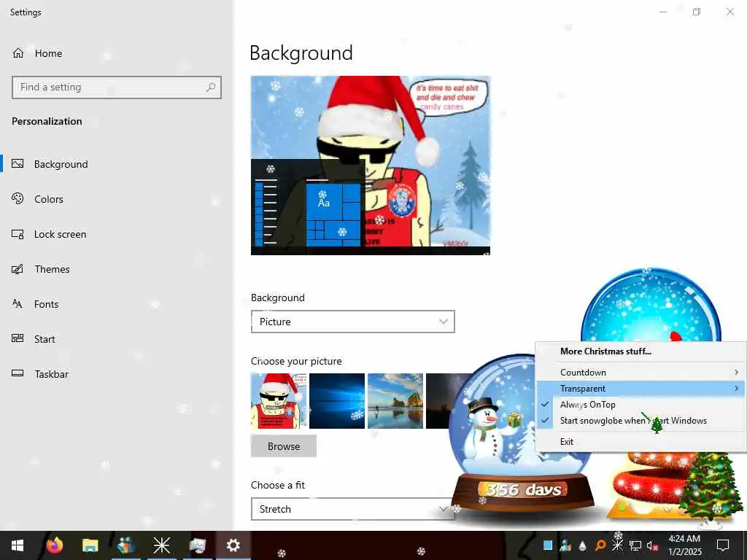Click the 356 days countdown on snowglobe

click(523, 489)
